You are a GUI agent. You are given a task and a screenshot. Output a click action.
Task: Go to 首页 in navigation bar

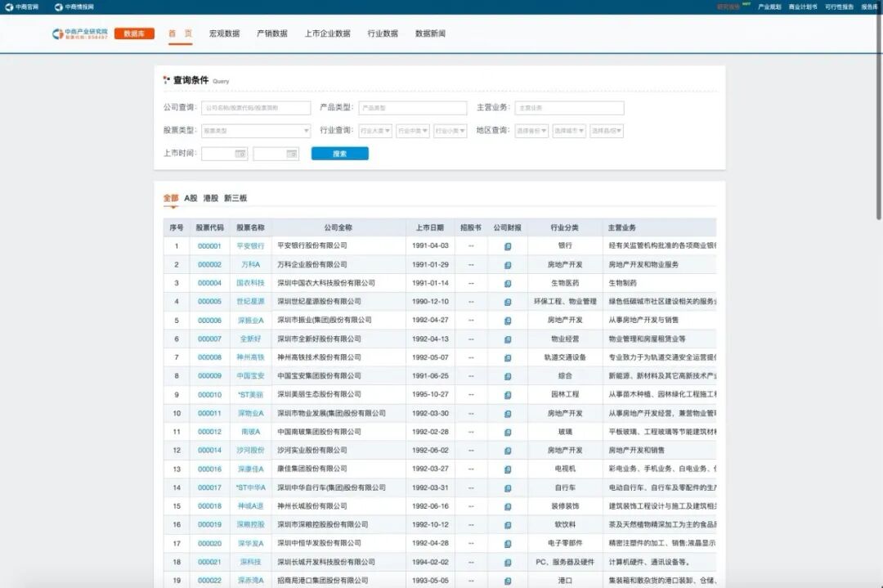pos(180,34)
